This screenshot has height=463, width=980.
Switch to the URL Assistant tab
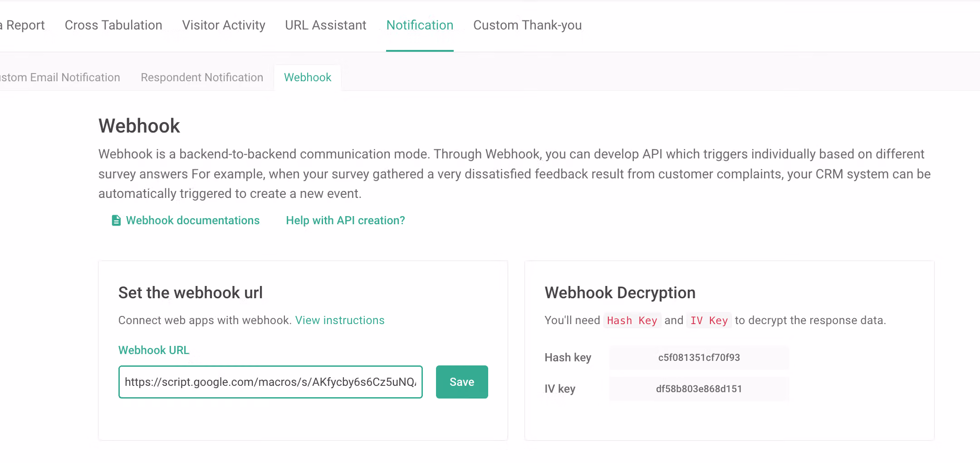[325, 25]
